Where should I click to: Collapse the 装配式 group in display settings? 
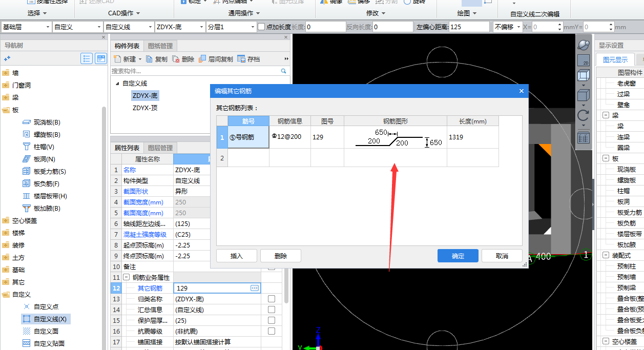606,255
